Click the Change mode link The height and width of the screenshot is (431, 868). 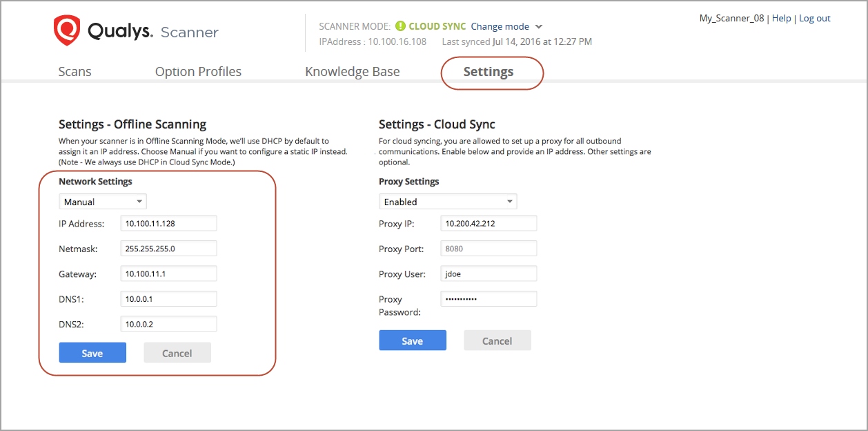[500, 26]
